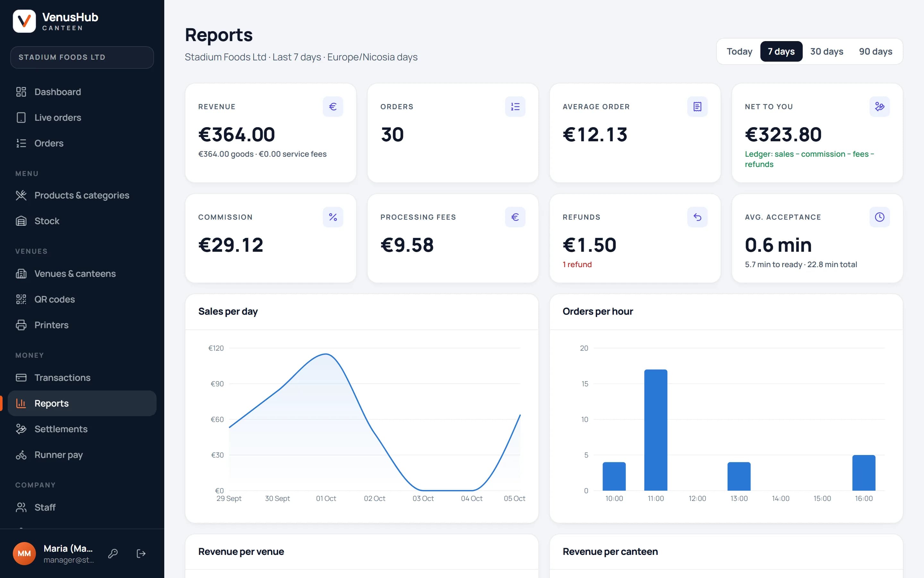Switch to 90 days range

click(x=876, y=51)
